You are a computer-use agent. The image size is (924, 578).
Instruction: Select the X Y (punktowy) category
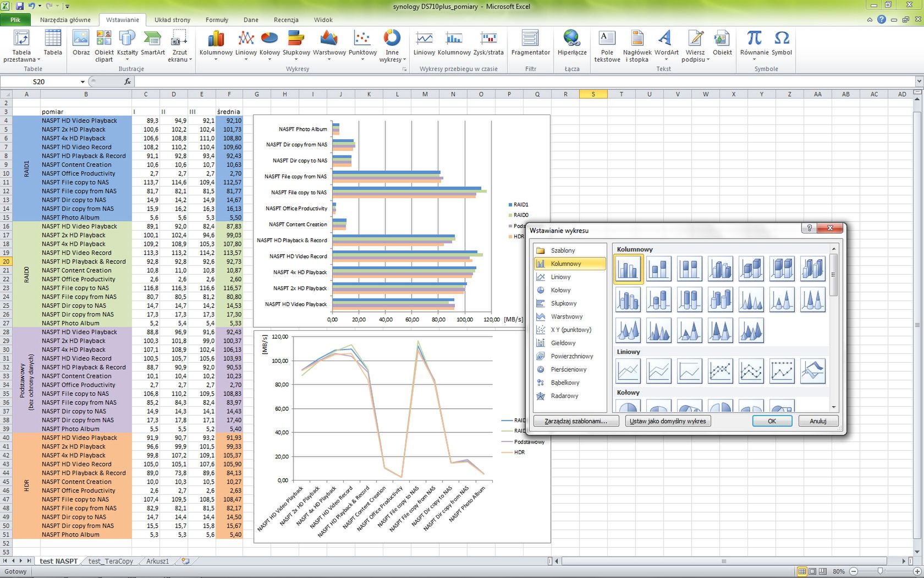pyautogui.click(x=570, y=330)
